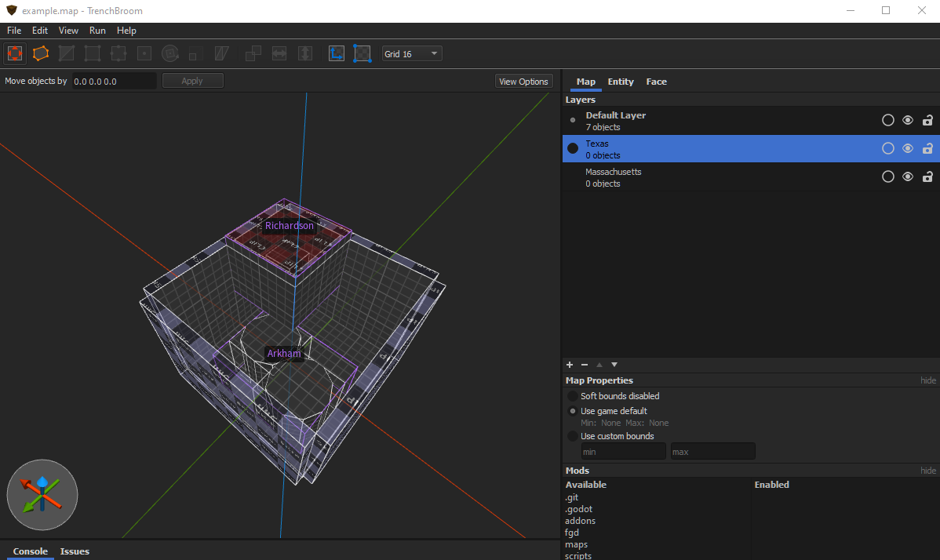The height and width of the screenshot is (560, 940).
Task: Activate the Rotate tool
Action: tap(170, 53)
